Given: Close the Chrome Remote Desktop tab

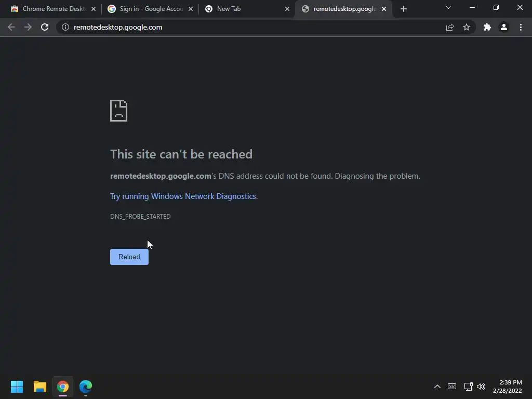Looking at the screenshot, I should coord(94,9).
